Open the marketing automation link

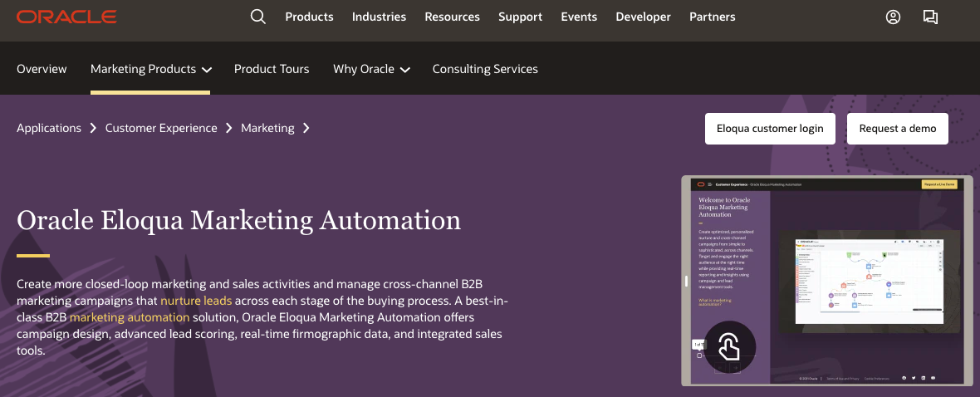(130, 317)
